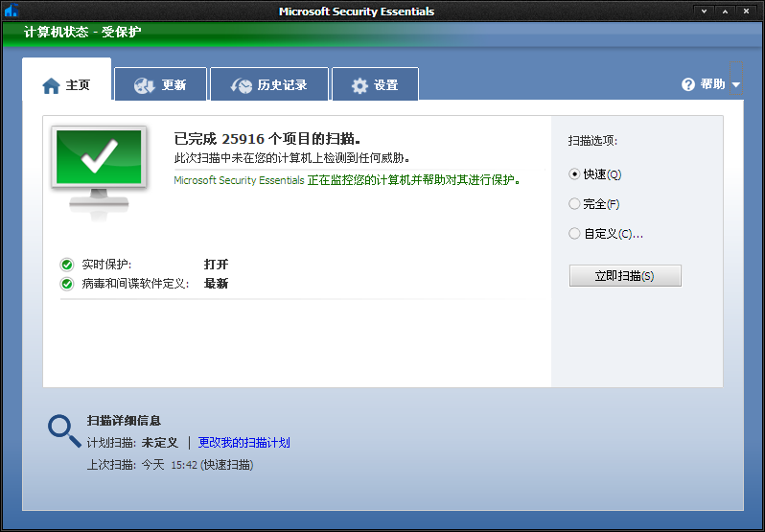
Task: Minimize window with title bar down arrow
Action: pyautogui.click(x=704, y=12)
